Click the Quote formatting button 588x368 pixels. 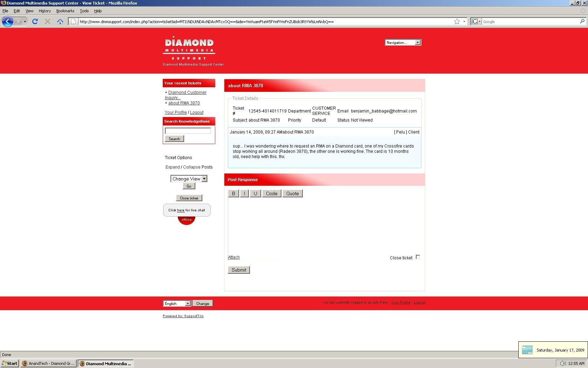point(293,193)
